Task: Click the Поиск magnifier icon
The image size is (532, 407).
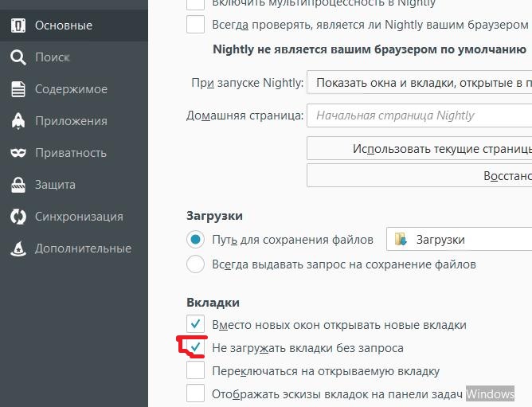Action: (x=18, y=57)
